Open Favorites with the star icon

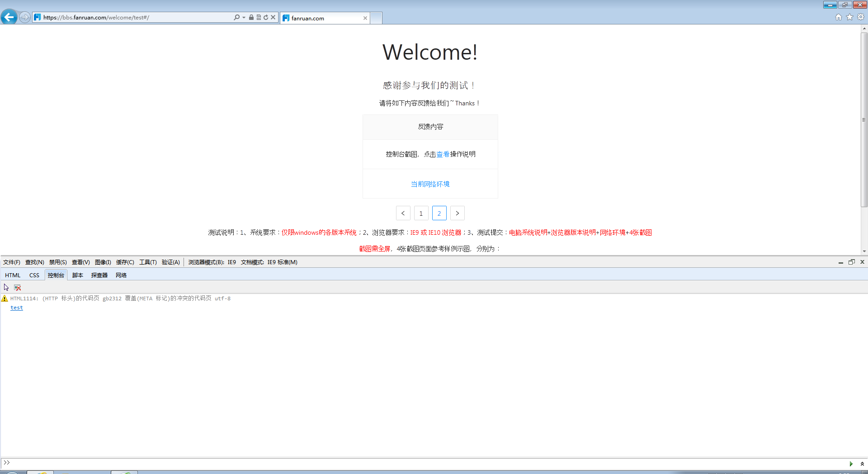point(849,17)
